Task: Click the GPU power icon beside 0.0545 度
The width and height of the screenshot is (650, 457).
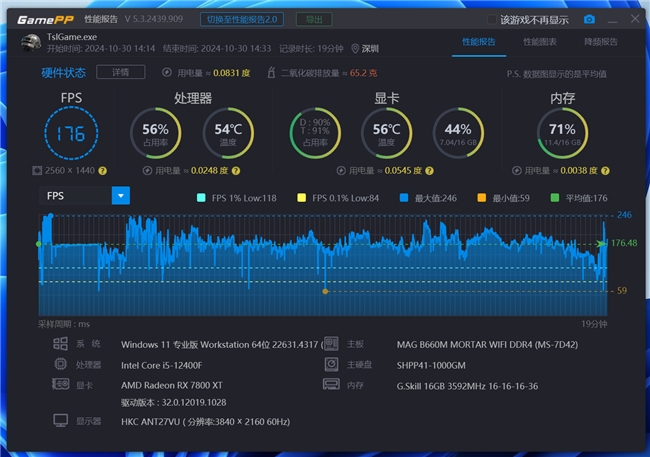Action: (x=341, y=170)
